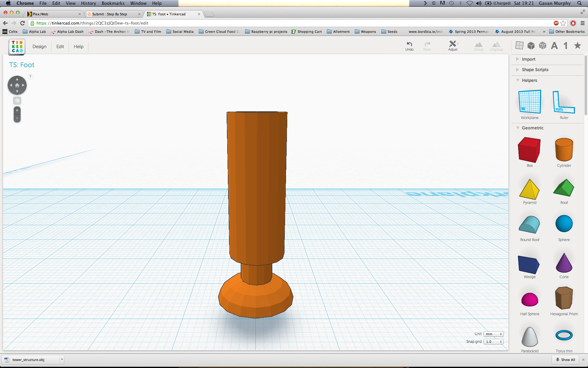Click the navigation help question mark

point(30,77)
